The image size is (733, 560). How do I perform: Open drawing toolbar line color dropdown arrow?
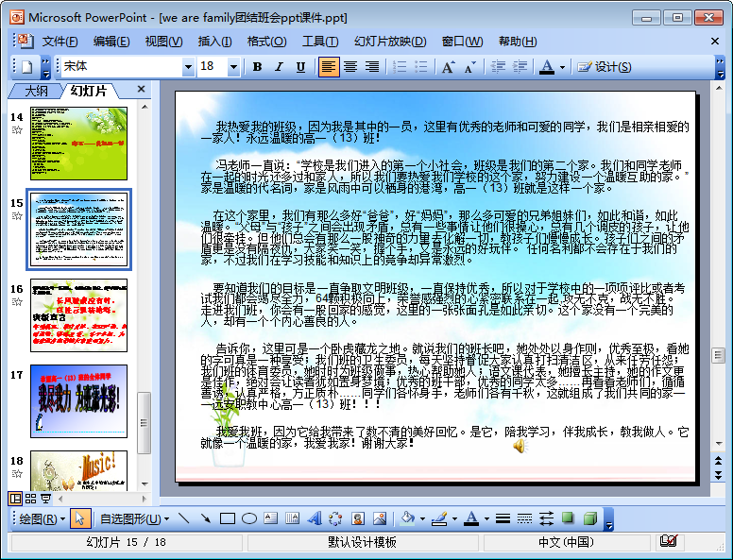click(454, 518)
